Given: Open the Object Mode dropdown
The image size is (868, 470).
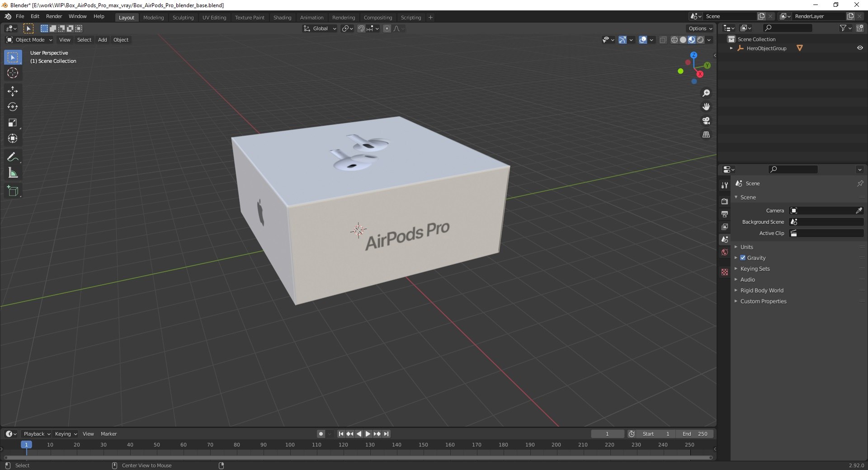Looking at the screenshot, I should click(x=29, y=40).
